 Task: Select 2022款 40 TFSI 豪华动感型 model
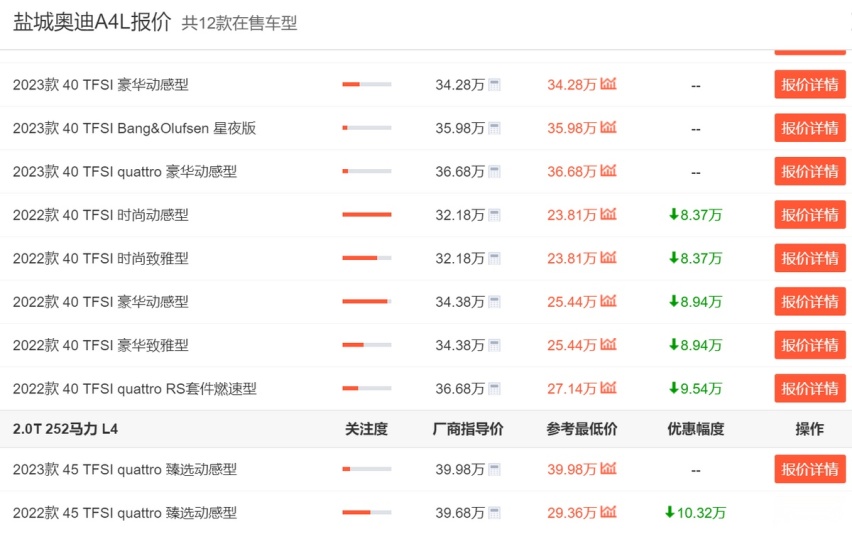101,302
